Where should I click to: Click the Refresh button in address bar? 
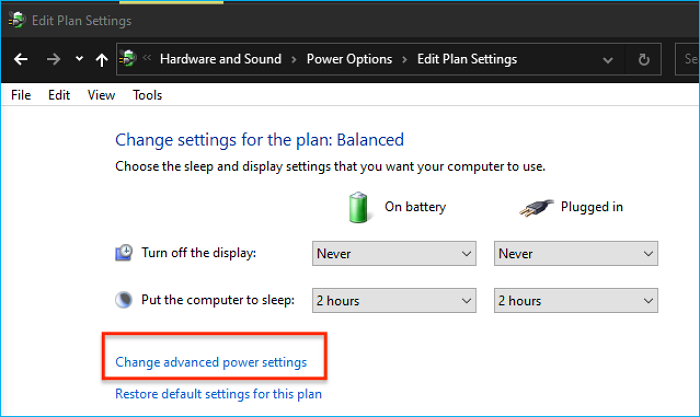click(643, 60)
